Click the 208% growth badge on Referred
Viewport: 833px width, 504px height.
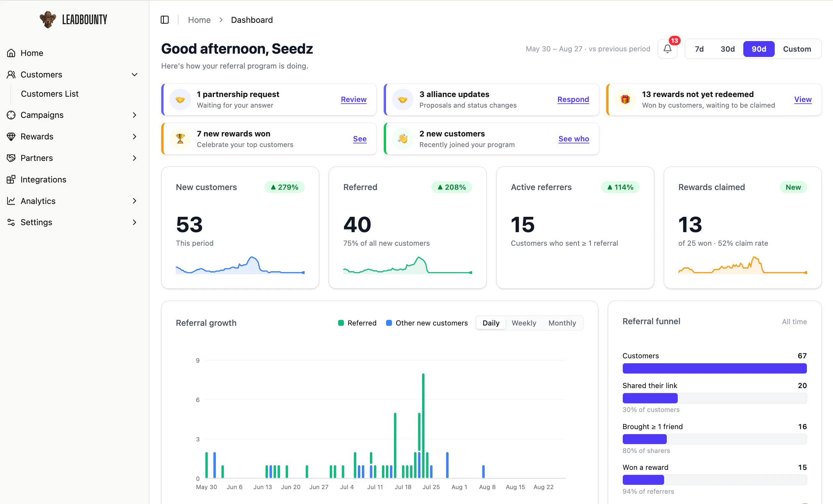point(451,187)
